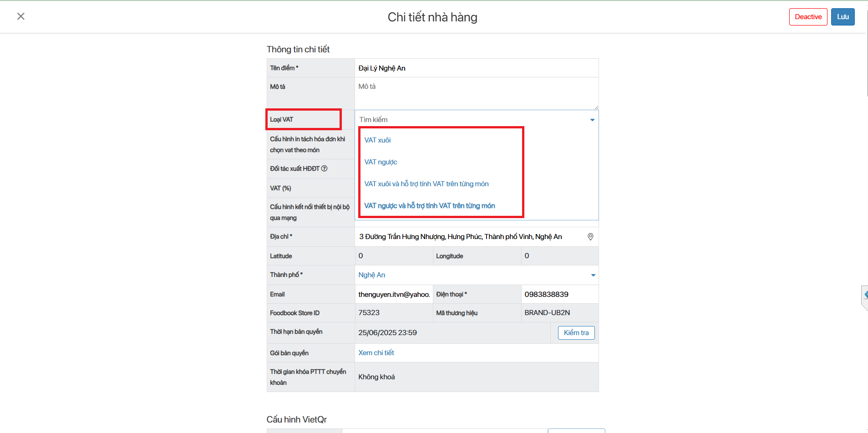
Task: Click the help icon beside Đối tác xuất HĐĐT
Action: pos(324,168)
